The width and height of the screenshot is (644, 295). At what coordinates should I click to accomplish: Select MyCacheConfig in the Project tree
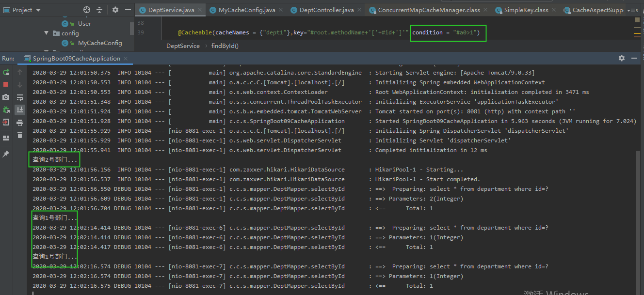coord(100,43)
